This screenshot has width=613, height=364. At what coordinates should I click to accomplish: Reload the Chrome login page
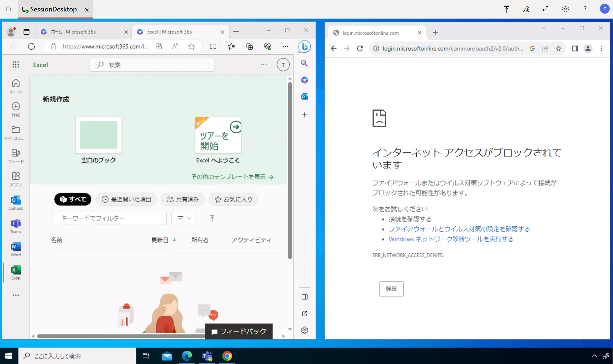coord(360,48)
